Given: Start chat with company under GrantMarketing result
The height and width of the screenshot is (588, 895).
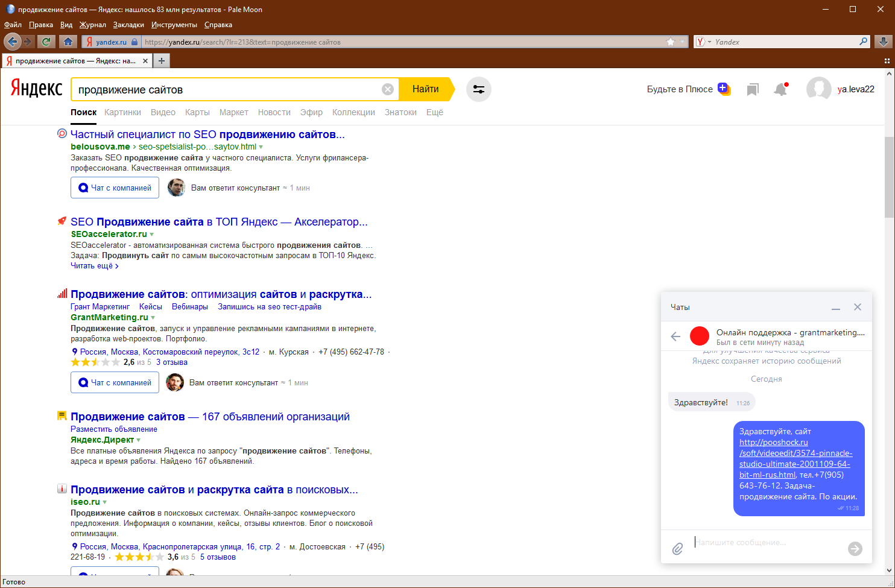Looking at the screenshot, I should [x=115, y=382].
